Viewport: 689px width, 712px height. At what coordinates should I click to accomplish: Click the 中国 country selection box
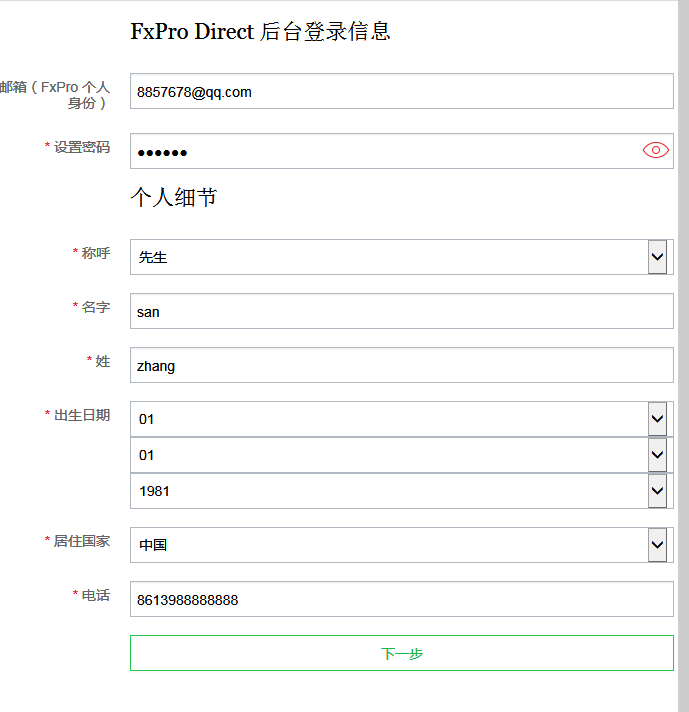402,545
